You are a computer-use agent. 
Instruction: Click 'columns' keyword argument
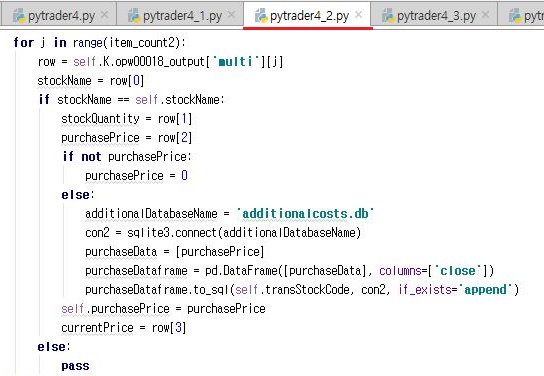click(x=400, y=271)
